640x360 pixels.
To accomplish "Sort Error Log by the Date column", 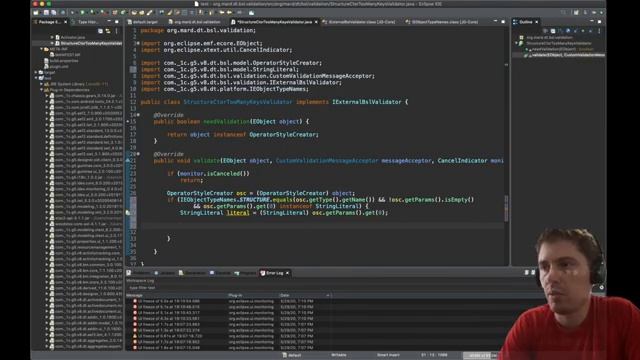I will point(304,295).
